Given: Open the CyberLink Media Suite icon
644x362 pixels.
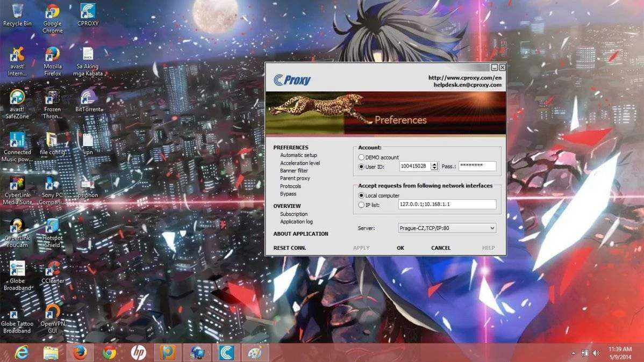Looking at the screenshot, I should pyautogui.click(x=17, y=190).
